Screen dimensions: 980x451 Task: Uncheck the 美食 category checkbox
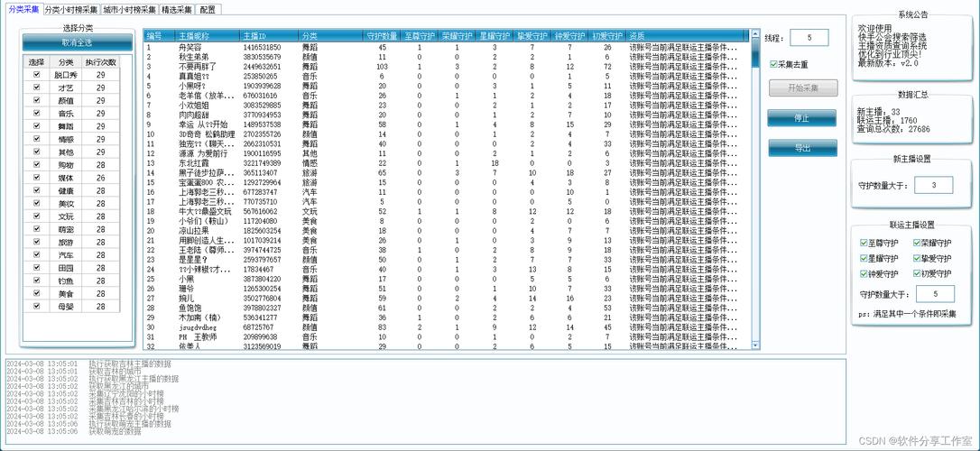click(36, 293)
